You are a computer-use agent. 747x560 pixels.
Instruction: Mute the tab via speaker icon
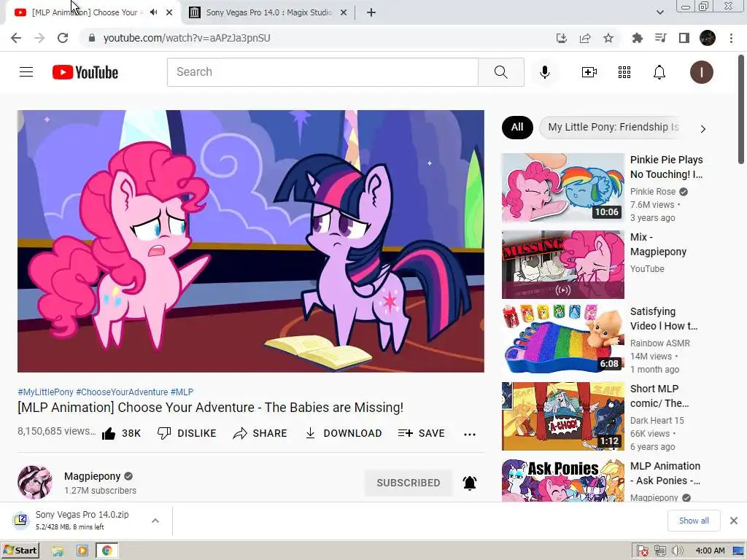click(x=153, y=12)
